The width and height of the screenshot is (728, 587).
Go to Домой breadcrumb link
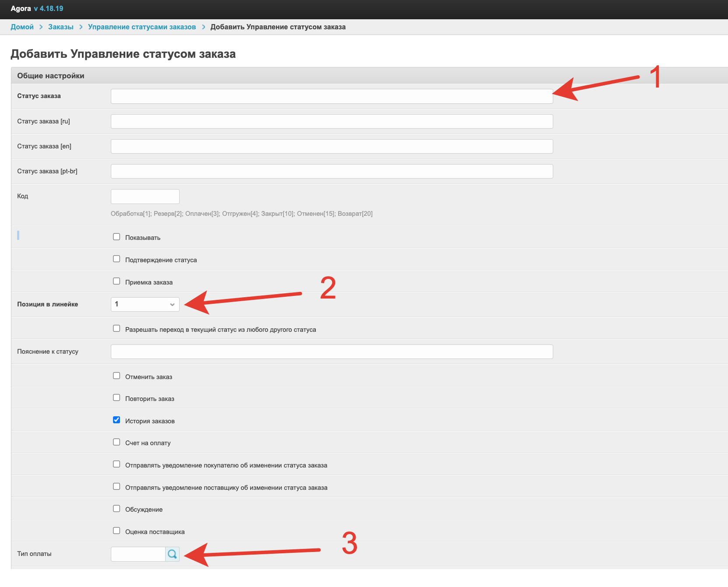(22, 27)
